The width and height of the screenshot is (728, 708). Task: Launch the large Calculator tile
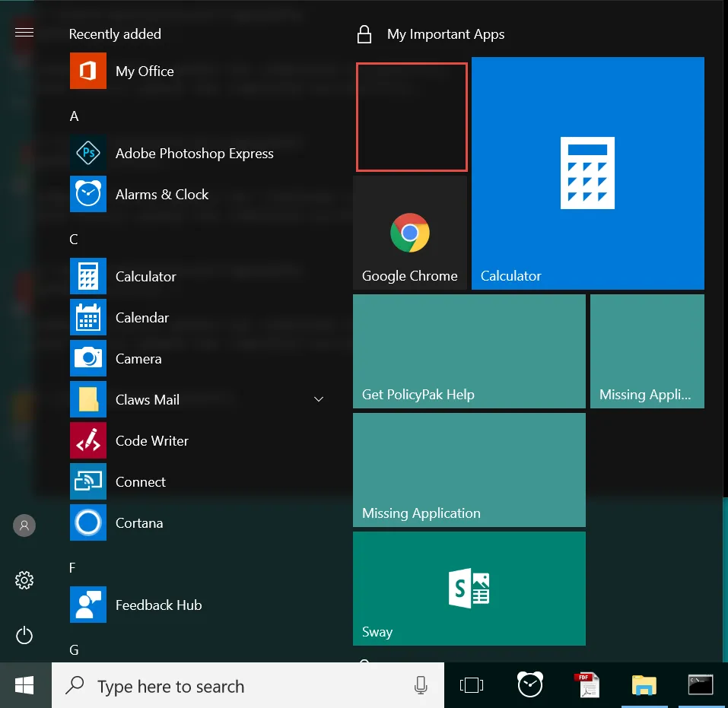tap(588, 173)
